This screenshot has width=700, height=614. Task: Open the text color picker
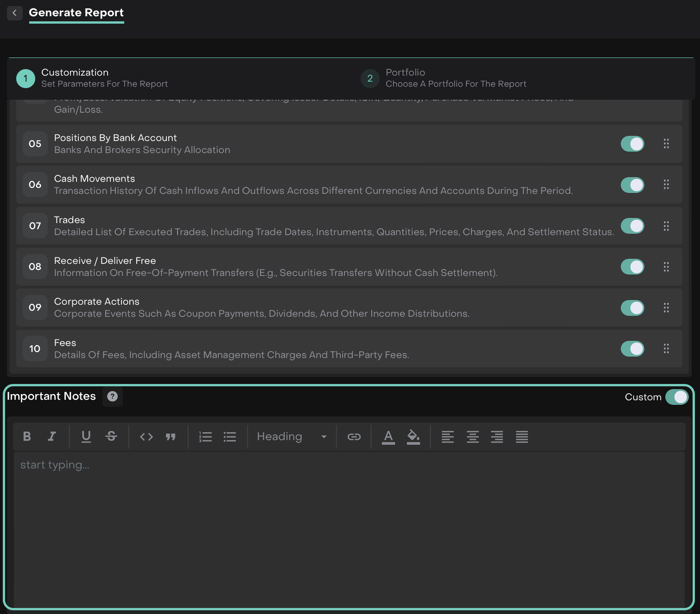[388, 436]
